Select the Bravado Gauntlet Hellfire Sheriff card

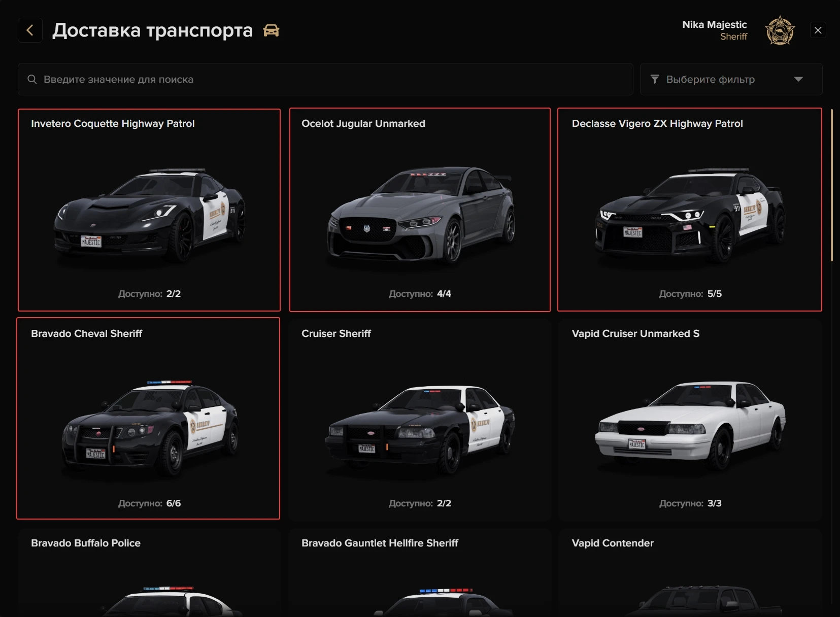(x=420, y=573)
